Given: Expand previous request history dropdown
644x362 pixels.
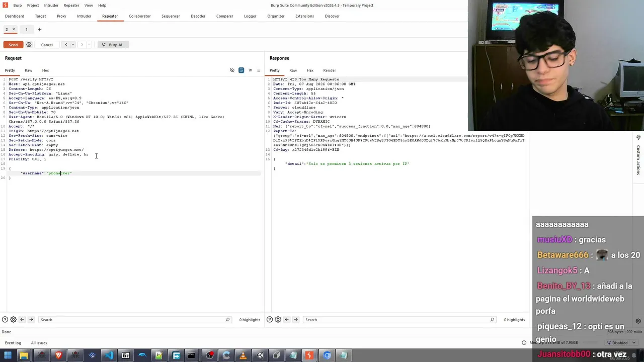Looking at the screenshot, I should [73, 45].
